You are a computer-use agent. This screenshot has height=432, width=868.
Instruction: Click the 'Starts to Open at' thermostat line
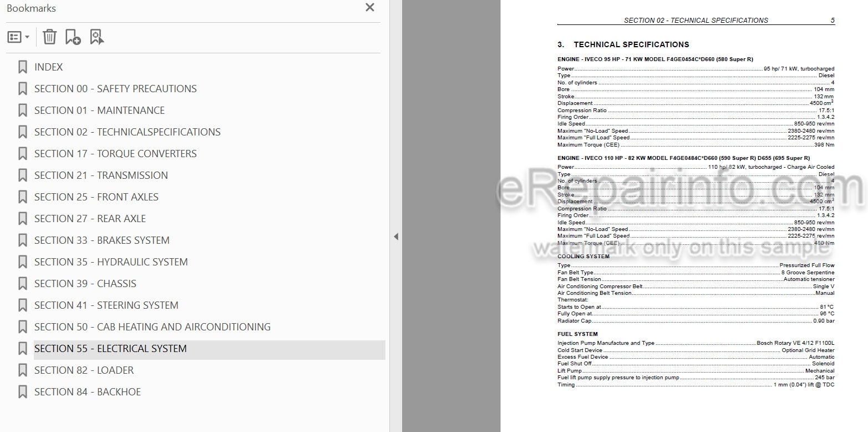[x=696, y=307]
